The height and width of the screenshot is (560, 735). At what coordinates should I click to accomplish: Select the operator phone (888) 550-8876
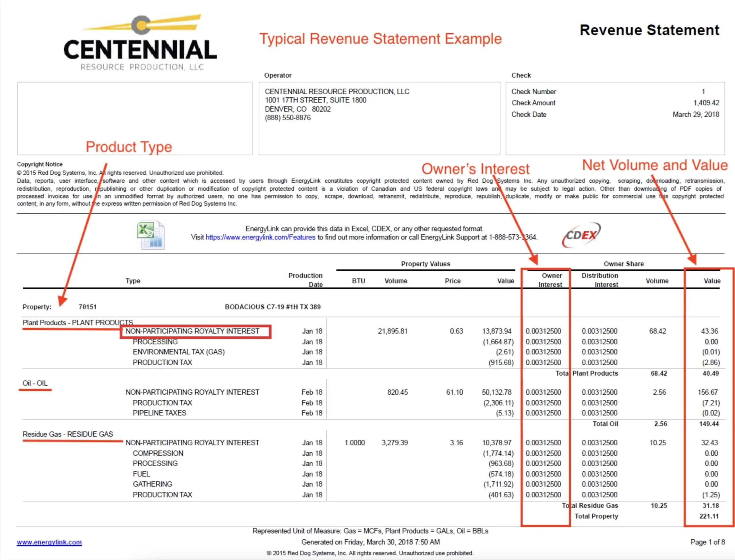pyautogui.click(x=287, y=118)
